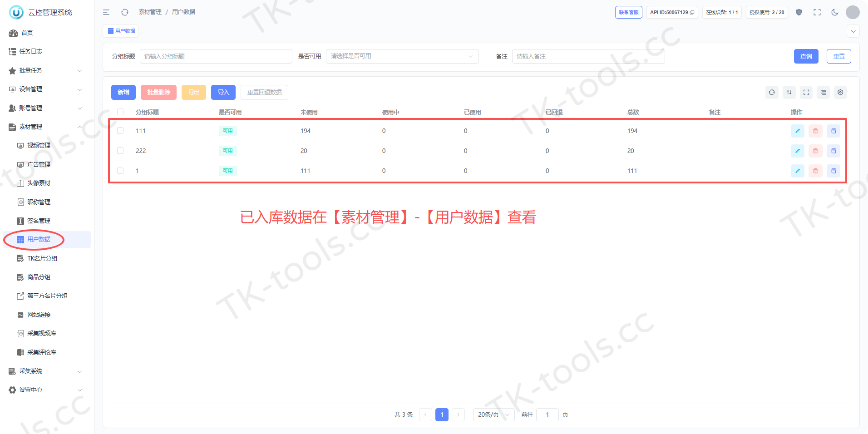The image size is (868, 434).
Task: Open details icon for row 222
Action: coord(833,151)
